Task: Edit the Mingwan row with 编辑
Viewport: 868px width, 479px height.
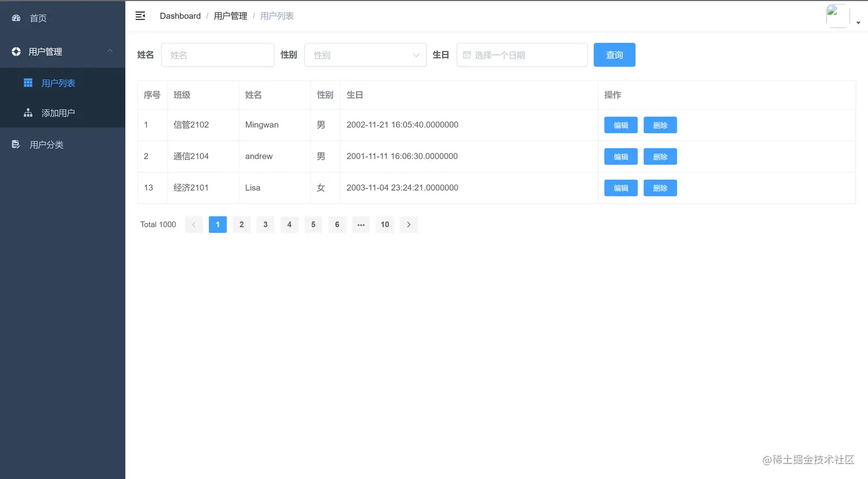Action: point(621,125)
